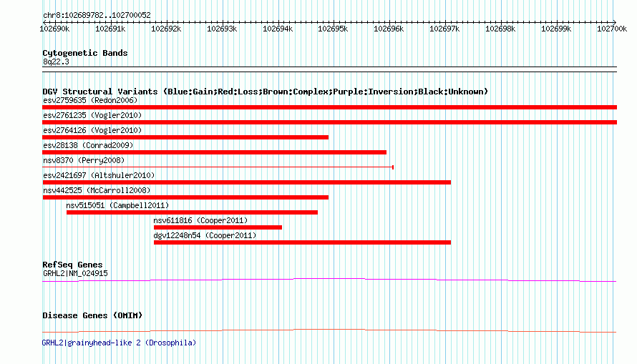Click the RefSeq Genes track heading
Image resolution: width=637 pixels, height=364 pixels.
pyautogui.click(x=72, y=265)
